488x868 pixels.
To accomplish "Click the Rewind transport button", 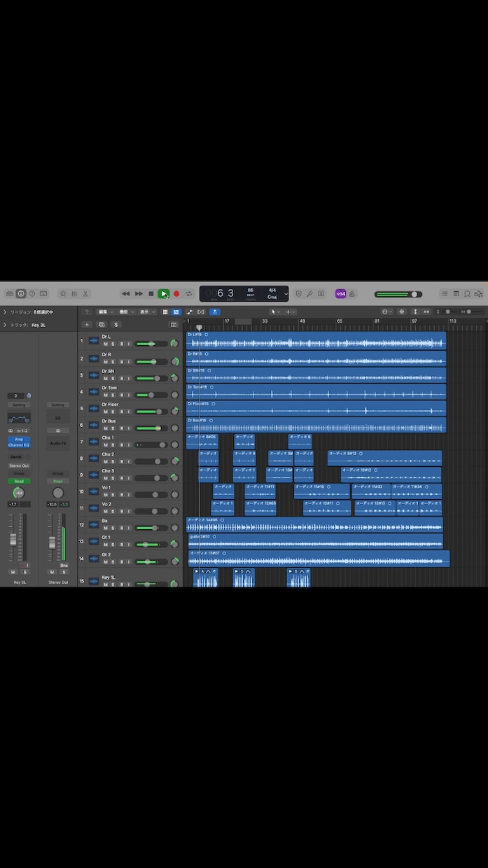I will (x=126, y=294).
